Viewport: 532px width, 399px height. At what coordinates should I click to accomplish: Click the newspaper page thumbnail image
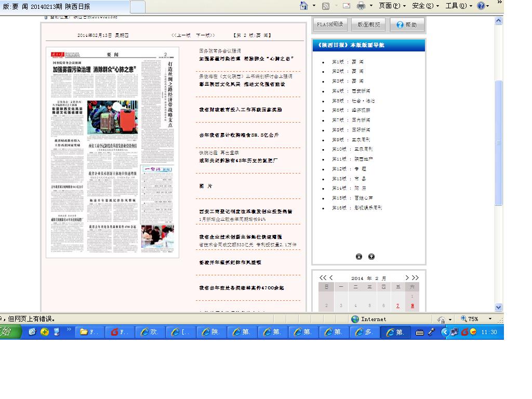(112, 153)
